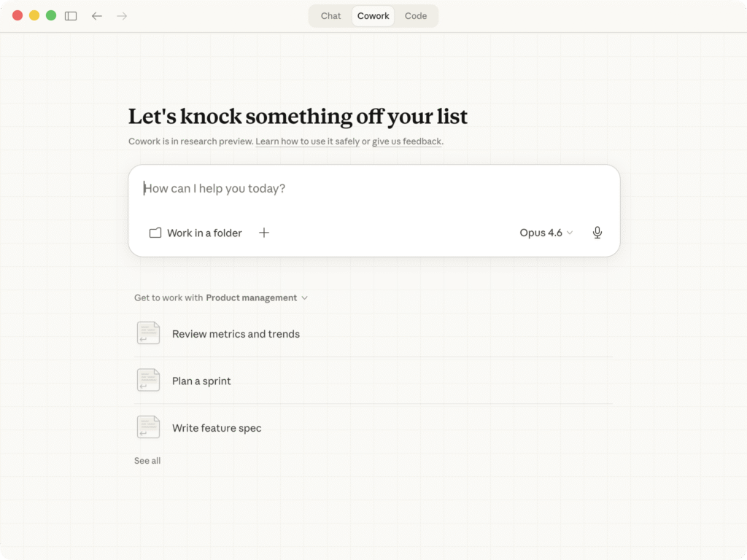The image size is (747, 560).
Task: Click the Review metrics document icon
Action: click(x=148, y=333)
